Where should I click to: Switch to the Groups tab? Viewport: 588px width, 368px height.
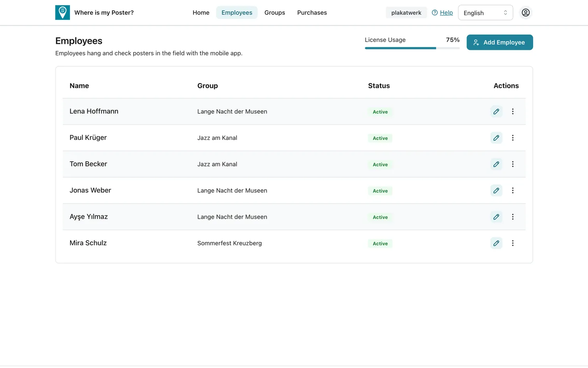click(275, 13)
